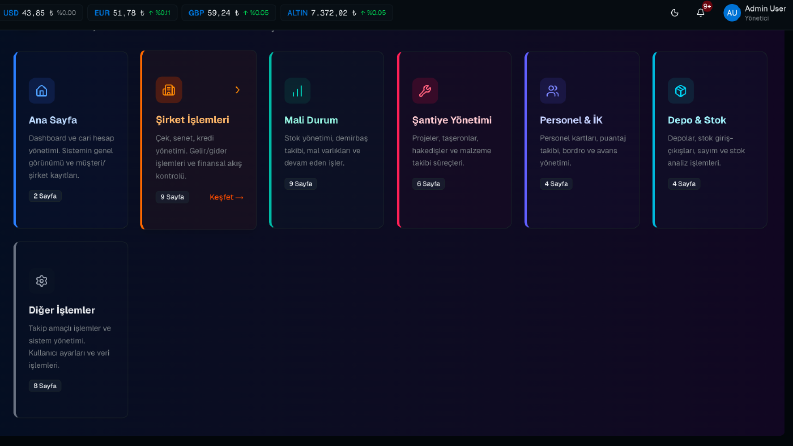Click the Admin User name
Viewport: 793px width, 446px height.
[x=765, y=9]
